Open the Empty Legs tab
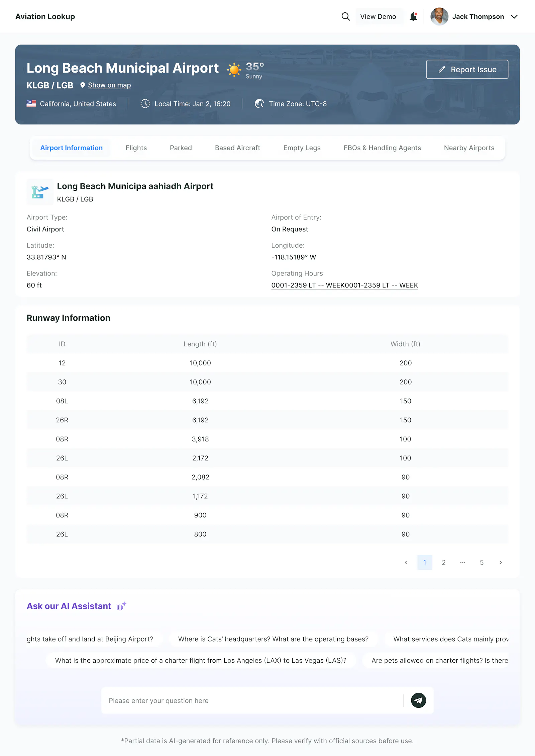 click(x=302, y=148)
